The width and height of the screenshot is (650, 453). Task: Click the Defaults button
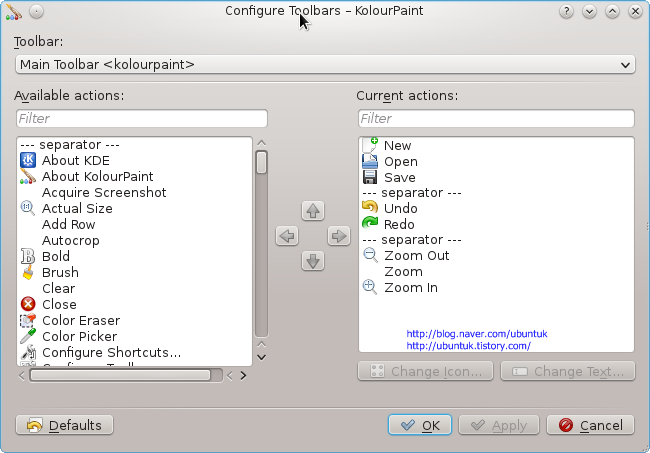click(64, 425)
